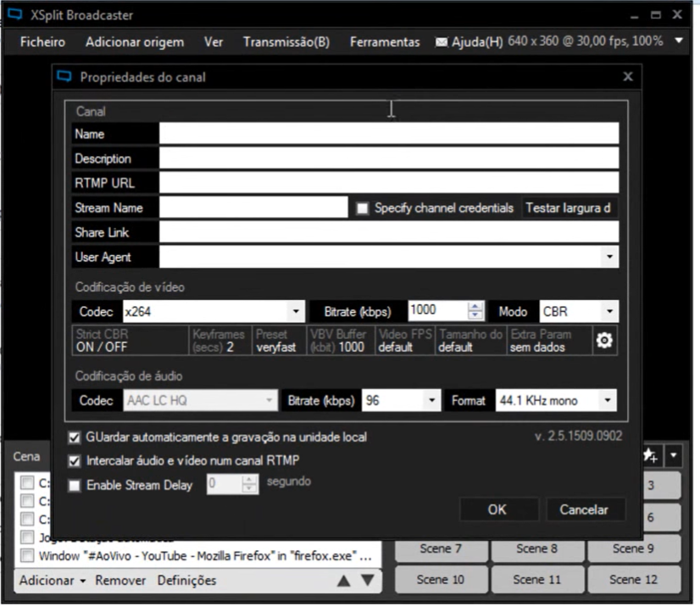Click the Share Link input field
Screen dimensions: 700x606
tap(389, 232)
